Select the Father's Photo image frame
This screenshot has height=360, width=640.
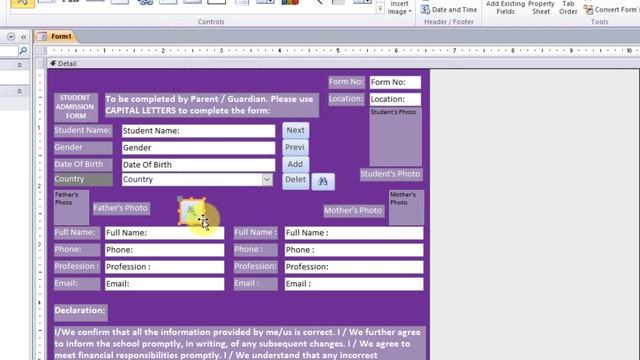point(71,207)
